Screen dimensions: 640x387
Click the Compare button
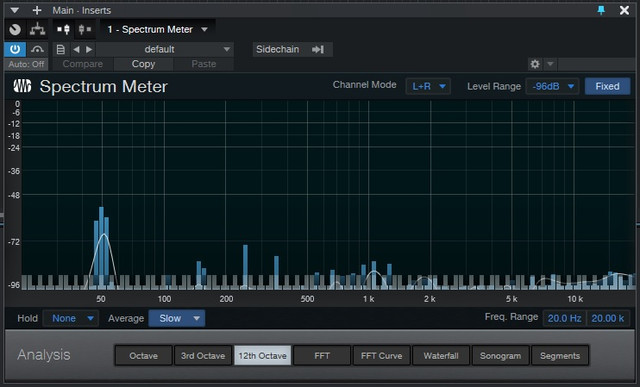tap(83, 64)
